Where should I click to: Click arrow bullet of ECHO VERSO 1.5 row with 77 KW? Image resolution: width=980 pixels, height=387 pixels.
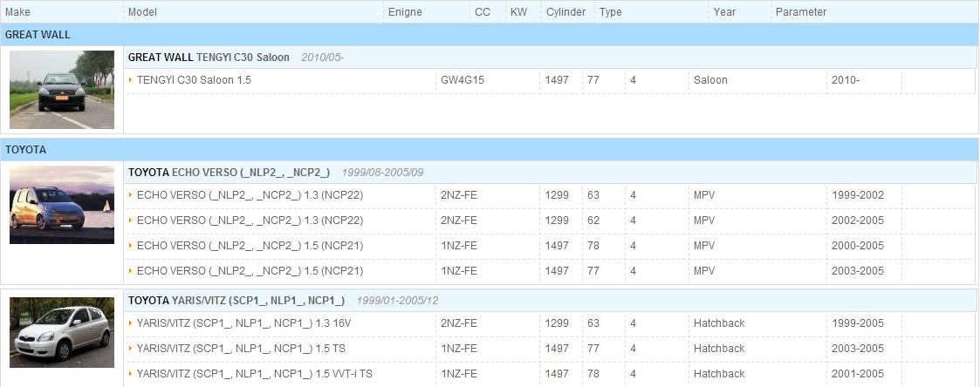click(131, 271)
